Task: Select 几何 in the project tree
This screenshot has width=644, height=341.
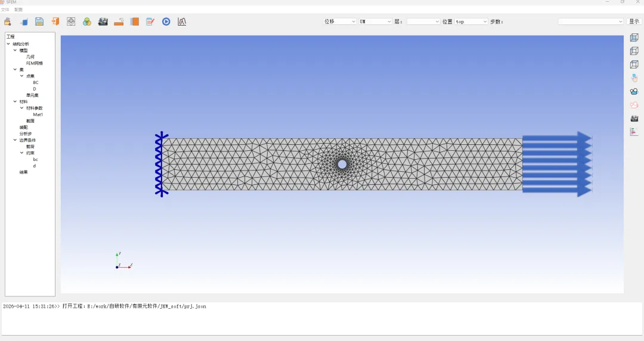Action: 30,57
